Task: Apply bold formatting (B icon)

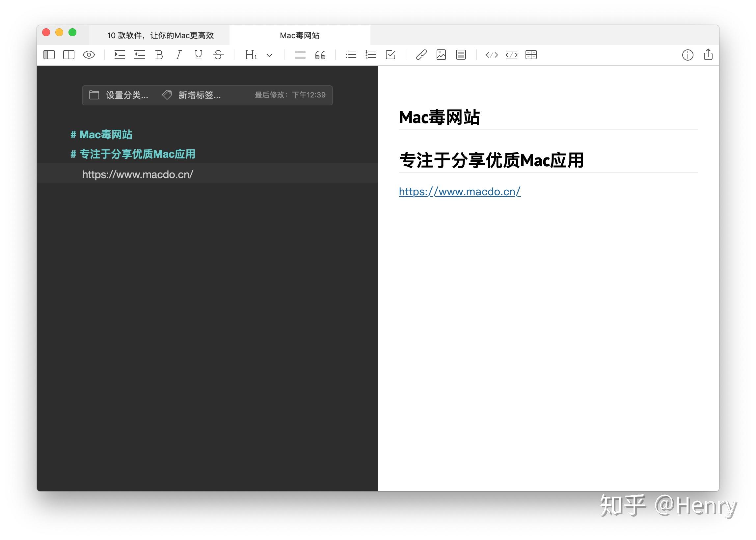Action: (159, 55)
